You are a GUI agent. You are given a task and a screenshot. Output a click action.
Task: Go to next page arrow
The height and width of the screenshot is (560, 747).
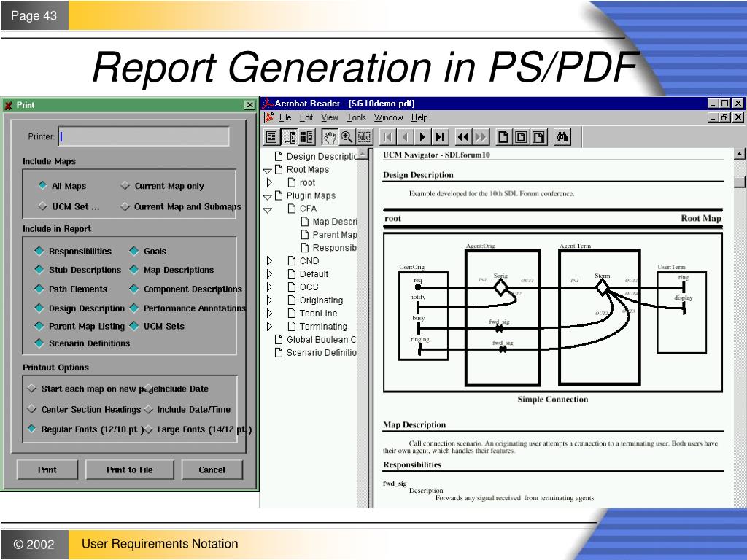point(422,137)
